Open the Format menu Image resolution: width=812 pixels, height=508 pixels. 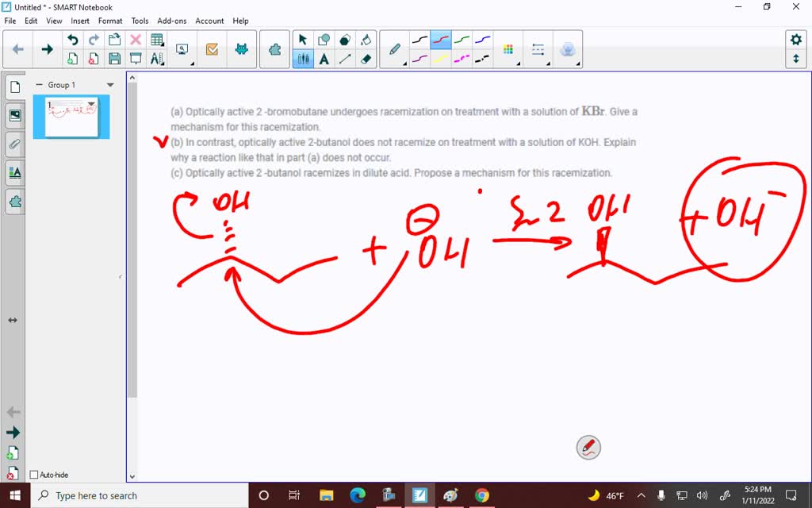pyautogui.click(x=110, y=21)
